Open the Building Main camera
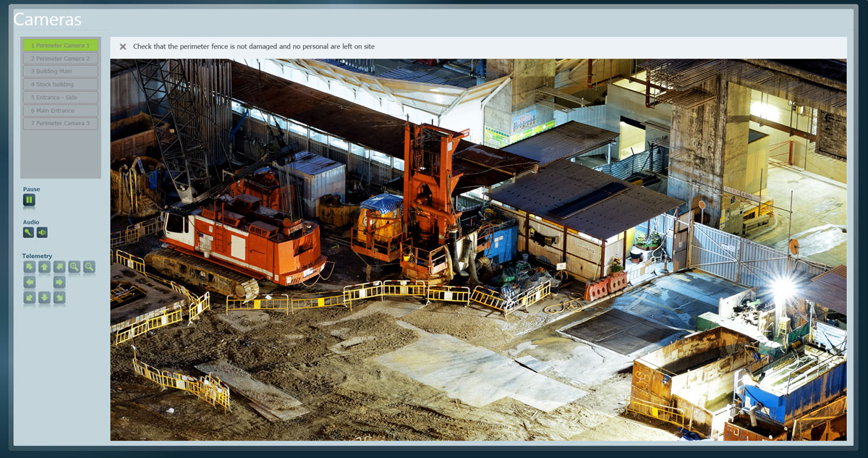868x458 pixels. tap(60, 72)
